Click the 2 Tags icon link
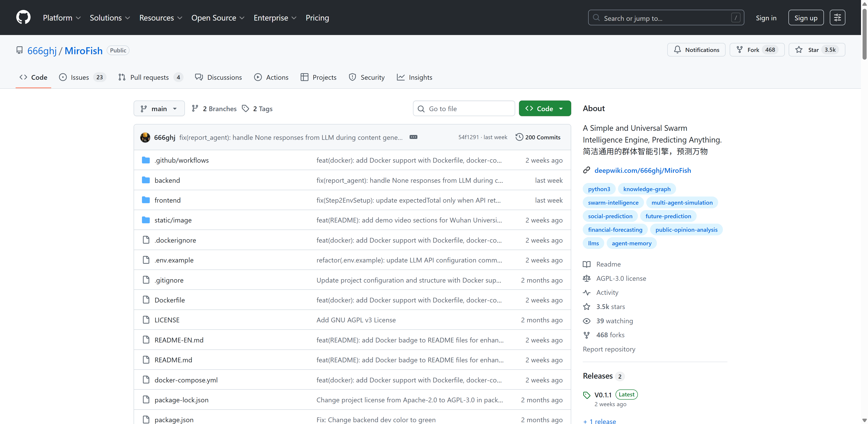 (x=246, y=108)
